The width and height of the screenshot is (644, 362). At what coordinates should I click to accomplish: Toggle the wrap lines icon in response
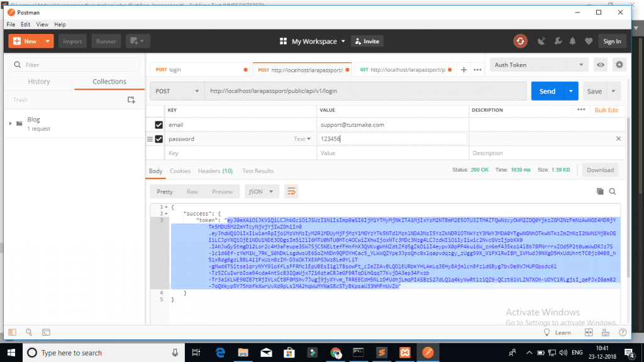coord(291,192)
